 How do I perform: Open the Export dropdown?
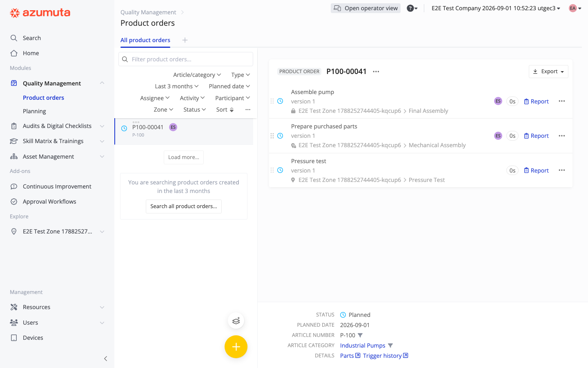548,72
